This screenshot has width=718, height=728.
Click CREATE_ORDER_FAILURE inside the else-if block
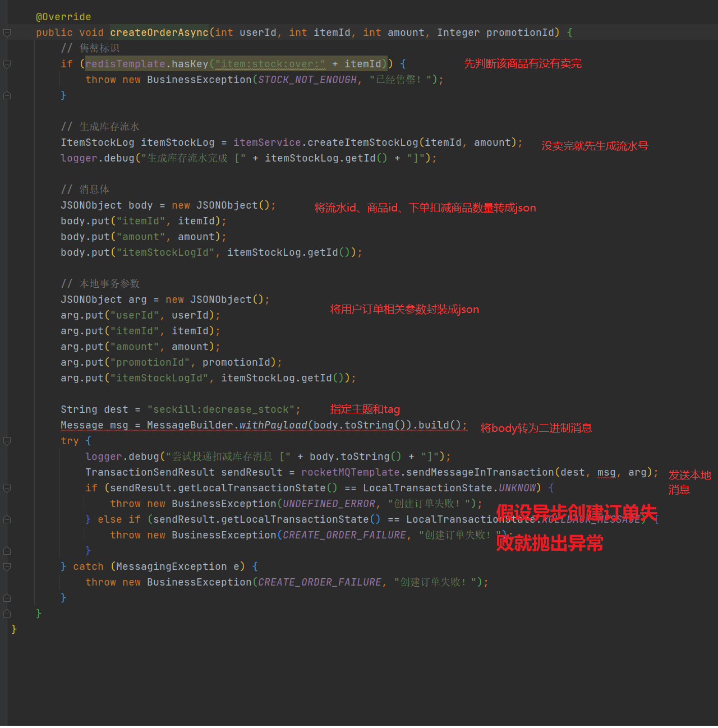pyautogui.click(x=344, y=535)
